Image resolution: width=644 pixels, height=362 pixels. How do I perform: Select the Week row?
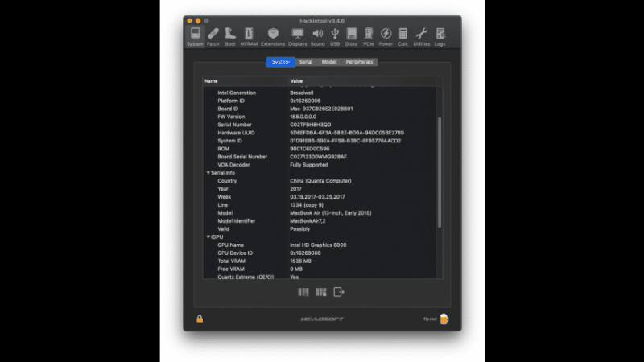319,196
